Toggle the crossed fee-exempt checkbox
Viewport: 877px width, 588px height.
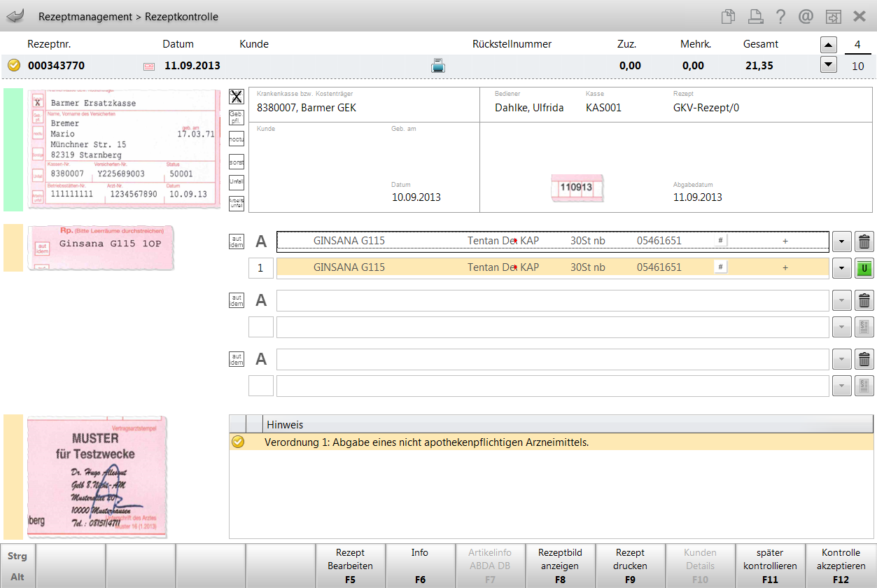point(237,97)
